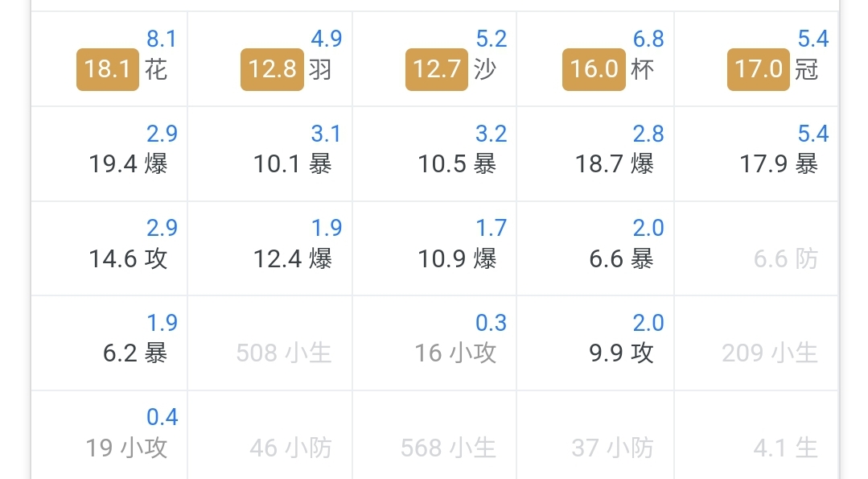Select the 17.9 暴 stat cell
868x479 pixels.
756,154
